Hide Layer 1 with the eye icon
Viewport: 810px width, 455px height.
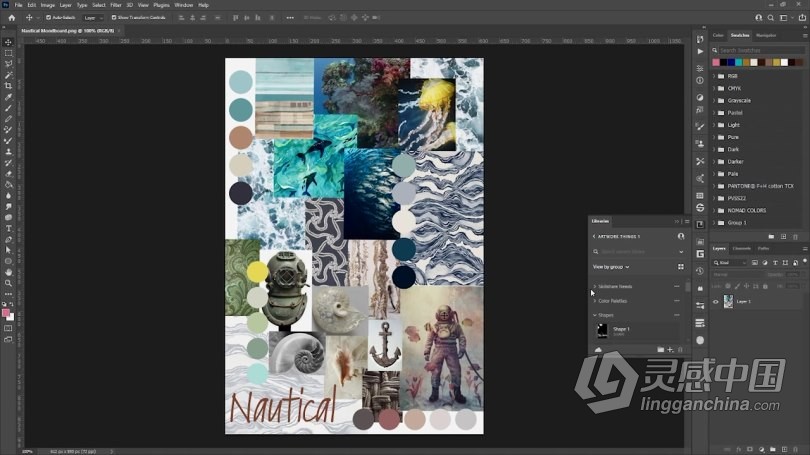point(715,302)
